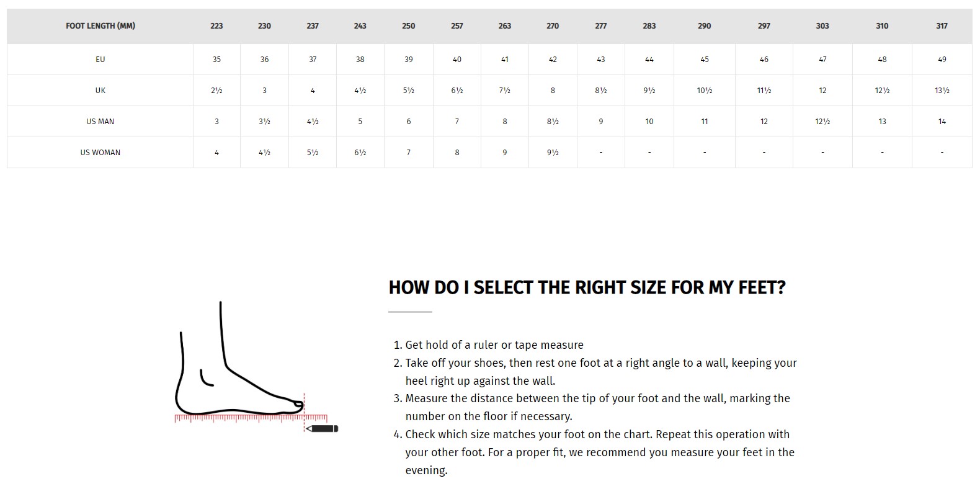Select the US WOMAN row label
980x486 pixels.
[100, 153]
